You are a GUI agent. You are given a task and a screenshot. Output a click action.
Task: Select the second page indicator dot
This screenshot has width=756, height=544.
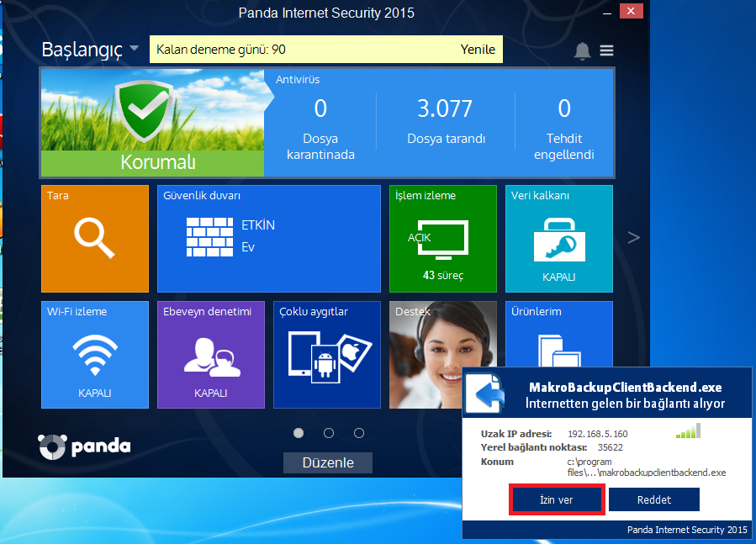(329, 433)
